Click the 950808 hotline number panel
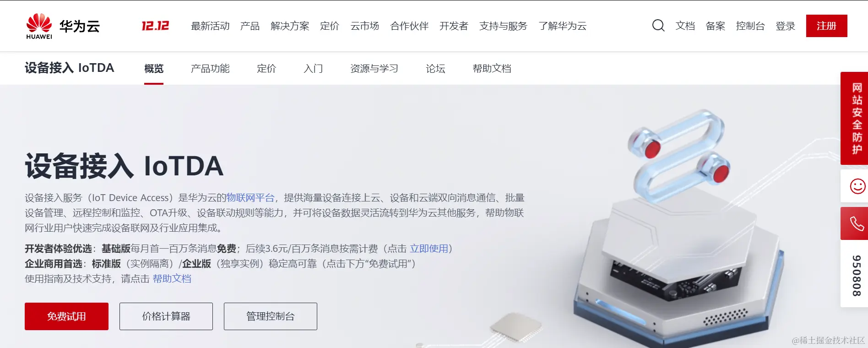 856,275
